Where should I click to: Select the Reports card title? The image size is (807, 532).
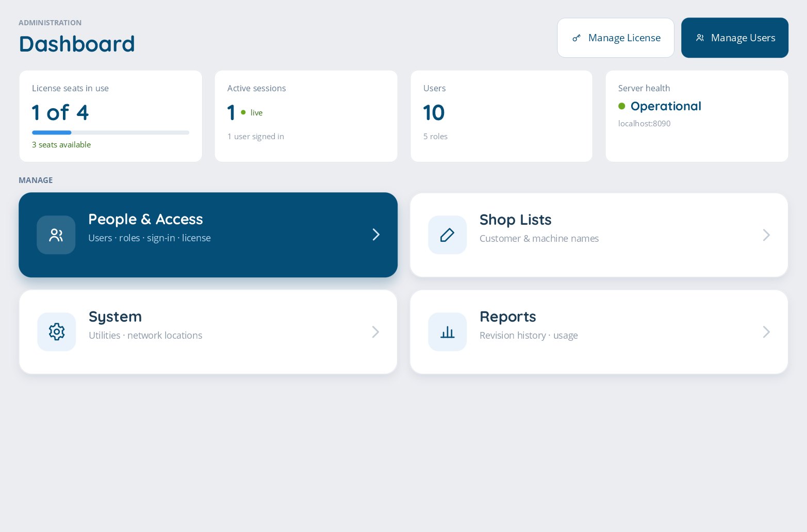[x=508, y=317]
